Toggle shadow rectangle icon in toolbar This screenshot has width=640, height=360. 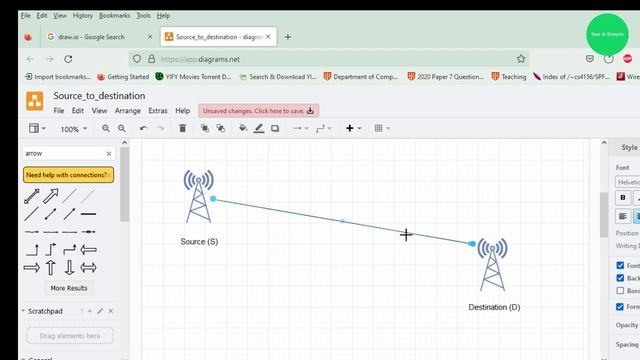point(275,129)
